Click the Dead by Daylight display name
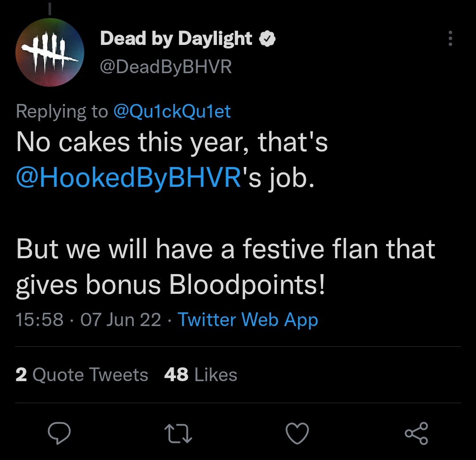 (x=176, y=39)
